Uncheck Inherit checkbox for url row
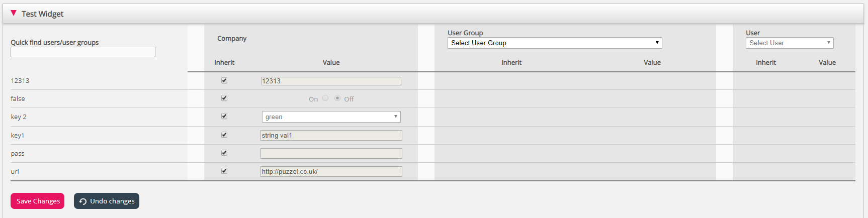 [x=224, y=171]
